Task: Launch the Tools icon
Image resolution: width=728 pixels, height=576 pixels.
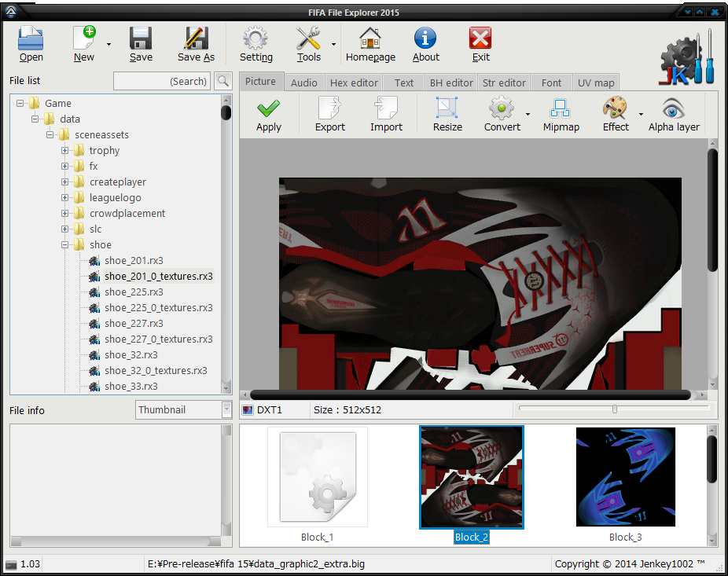Action: (x=309, y=44)
